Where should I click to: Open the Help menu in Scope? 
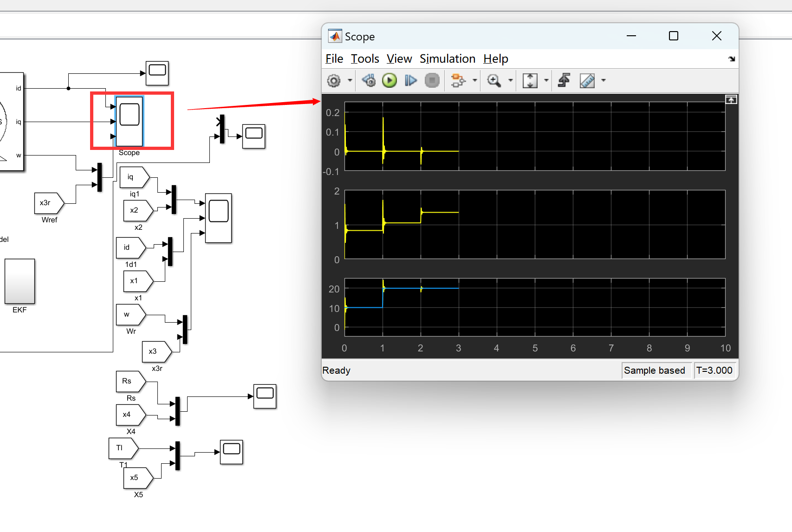(496, 59)
